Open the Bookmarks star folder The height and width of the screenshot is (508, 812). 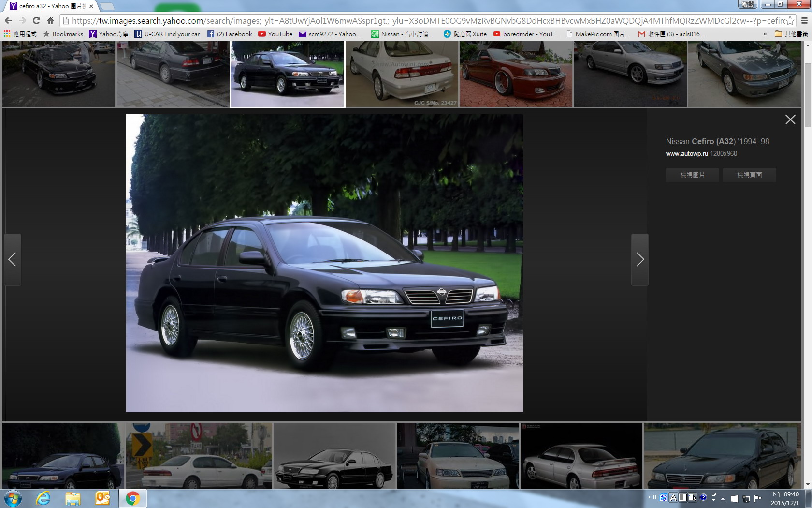(63, 34)
